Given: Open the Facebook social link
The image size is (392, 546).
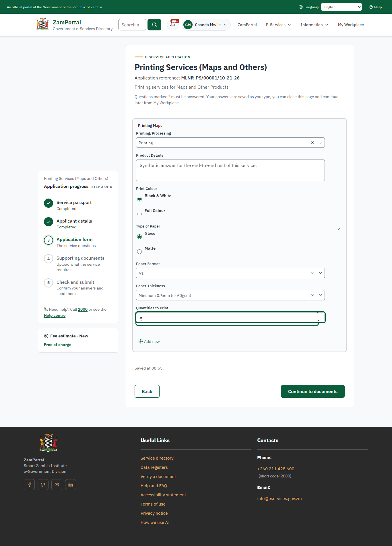Looking at the screenshot, I should tap(29, 485).
